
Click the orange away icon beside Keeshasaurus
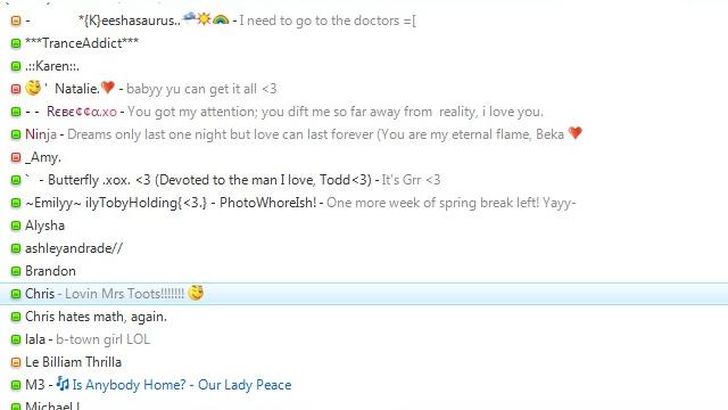coord(16,21)
